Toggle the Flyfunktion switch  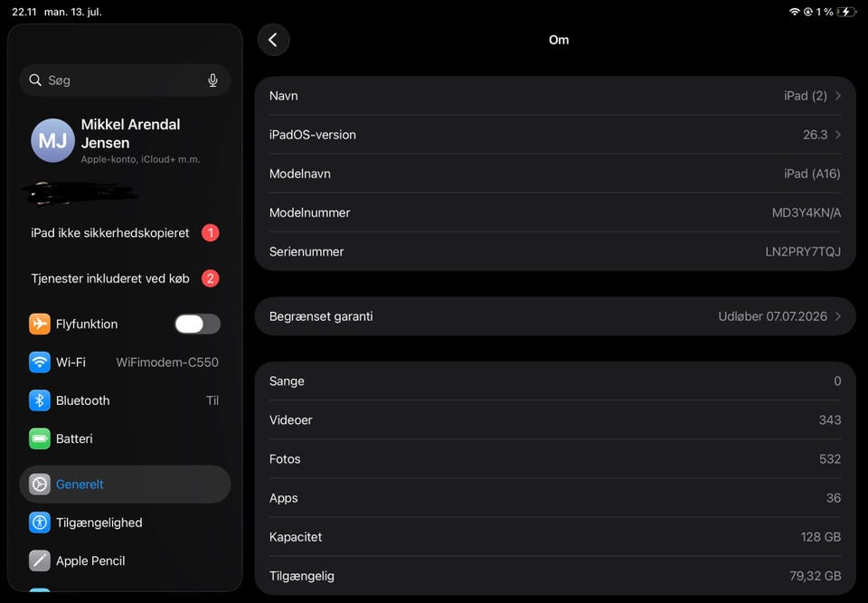point(198,324)
